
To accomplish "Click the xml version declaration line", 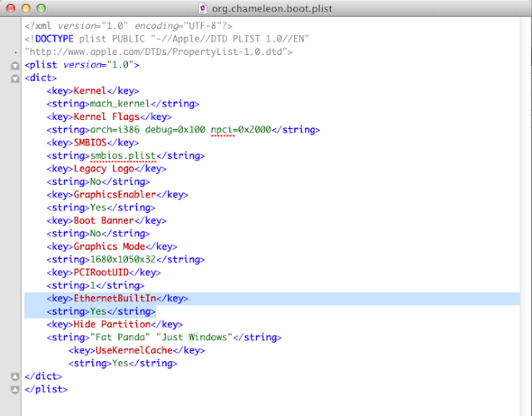I will pos(129,26).
